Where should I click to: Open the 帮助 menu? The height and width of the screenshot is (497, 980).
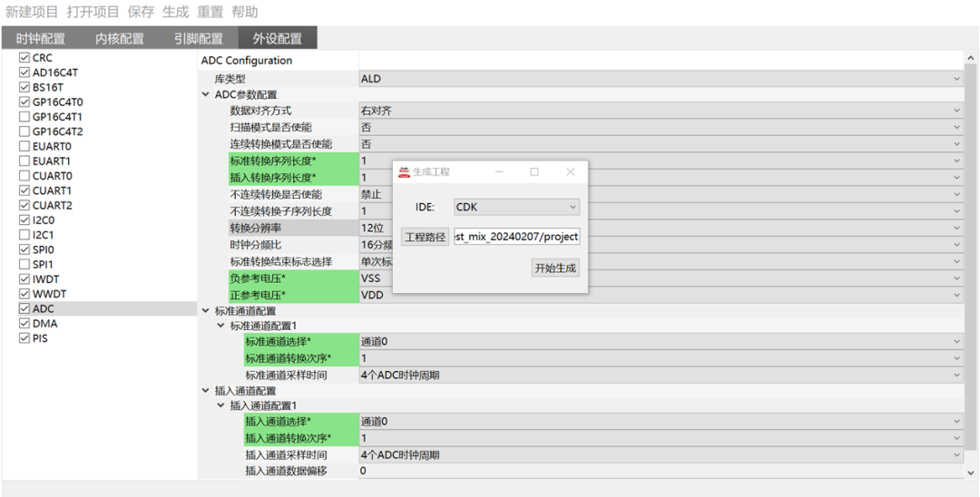pos(245,12)
